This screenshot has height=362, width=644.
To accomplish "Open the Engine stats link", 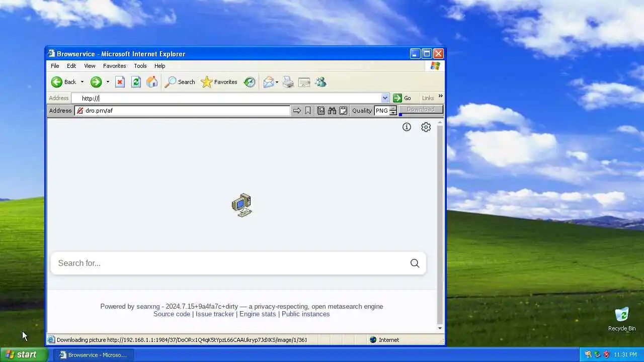I will coord(258,314).
